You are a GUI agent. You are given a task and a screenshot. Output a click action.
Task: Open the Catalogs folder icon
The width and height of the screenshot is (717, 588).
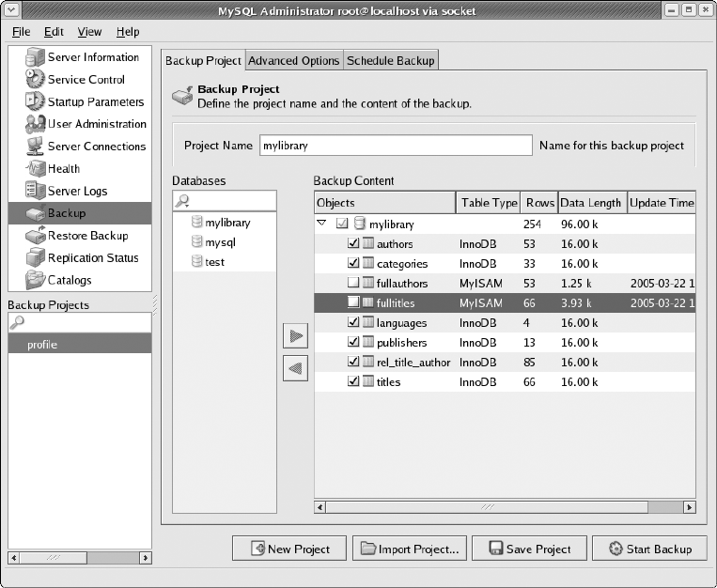pos(35,280)
